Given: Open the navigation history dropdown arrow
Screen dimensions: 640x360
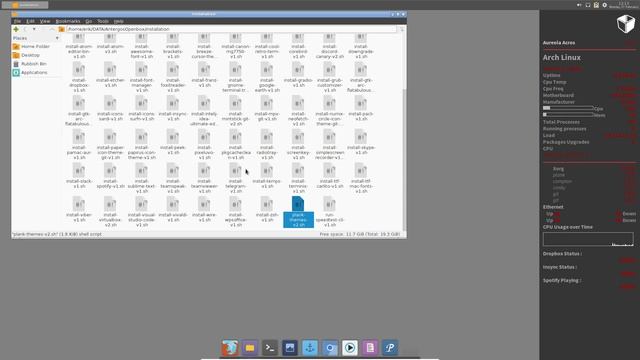Looking at the screenshot, I should point(34,29).
